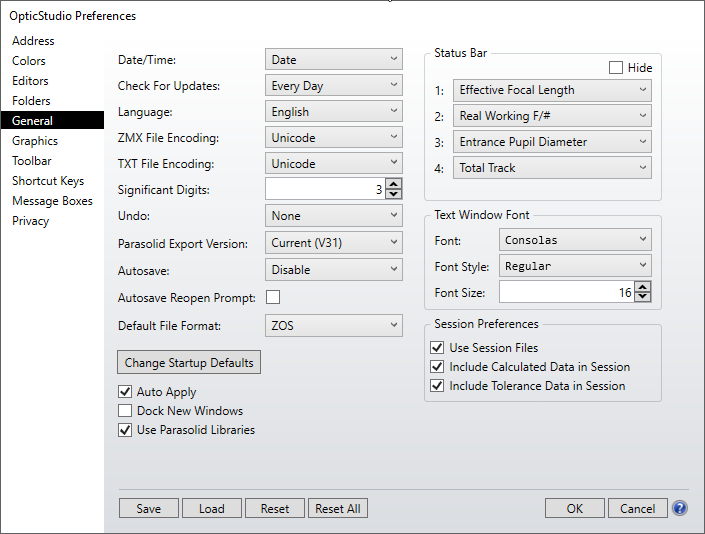The width and height of the screenshot is (705, 534).
Task: Check the Hide status bar checkbox
Action: click(616, 68)
